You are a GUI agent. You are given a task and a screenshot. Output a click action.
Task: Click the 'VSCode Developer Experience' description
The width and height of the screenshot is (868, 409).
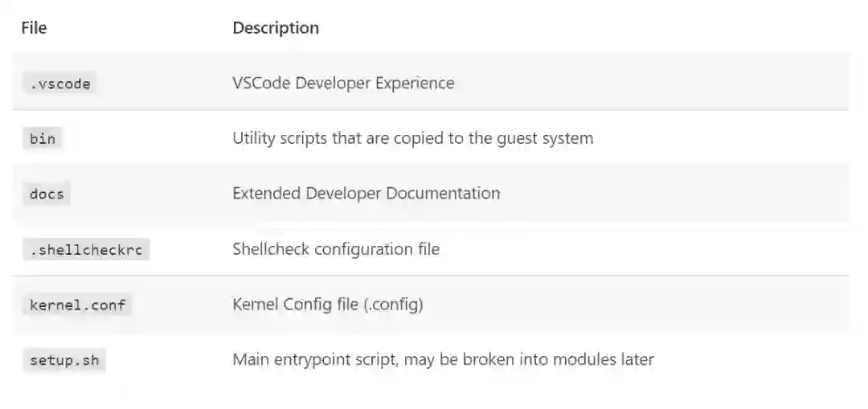click(x=343, y=83)
